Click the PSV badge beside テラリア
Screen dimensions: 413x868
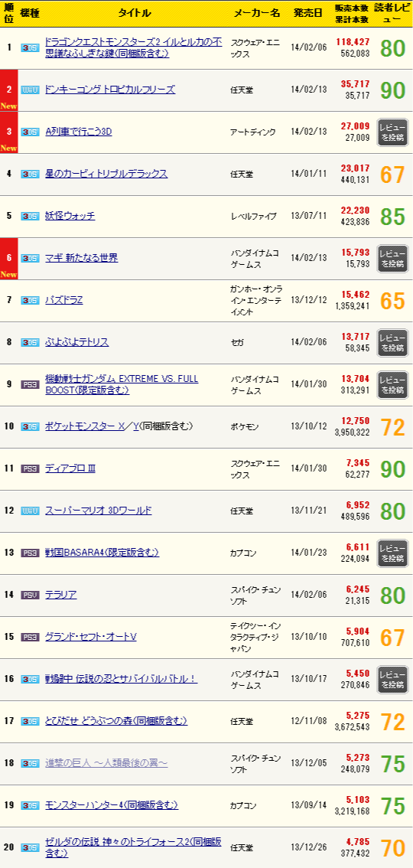coord(30,595)
